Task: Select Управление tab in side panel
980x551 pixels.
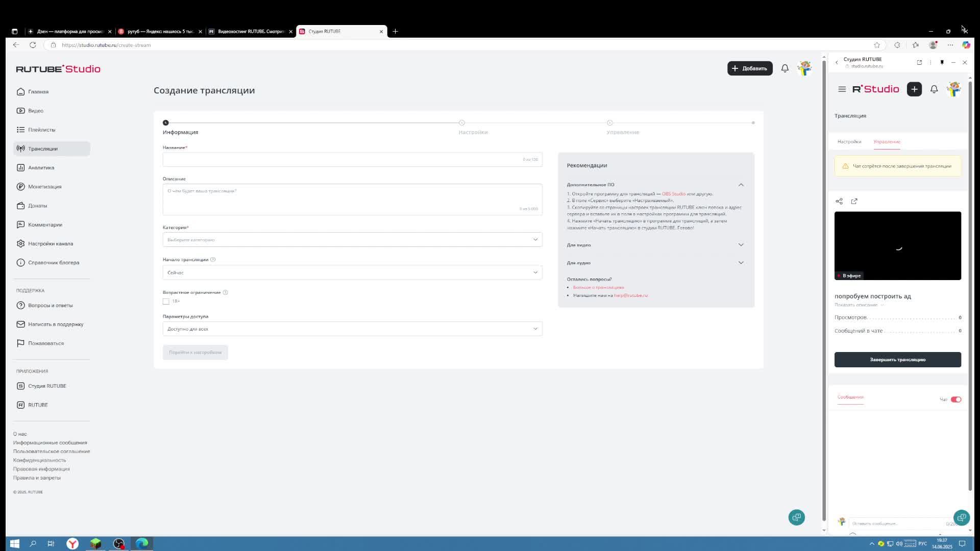Action: [x=887, y=142]
